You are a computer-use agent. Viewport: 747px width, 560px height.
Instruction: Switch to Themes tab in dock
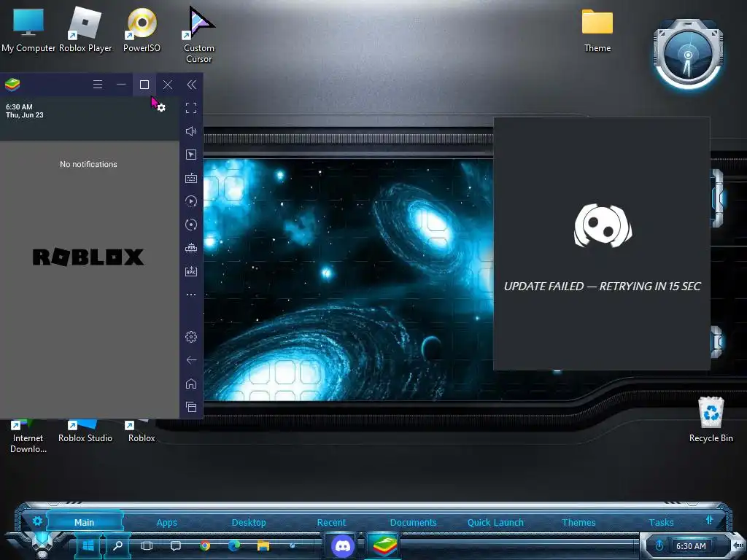coord(578,522)
